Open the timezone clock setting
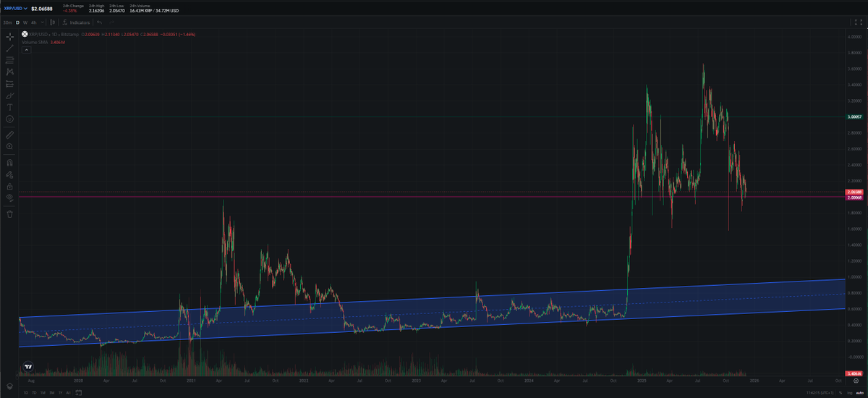The width and height of the screenshot is (868, 398). coord(820,393)
